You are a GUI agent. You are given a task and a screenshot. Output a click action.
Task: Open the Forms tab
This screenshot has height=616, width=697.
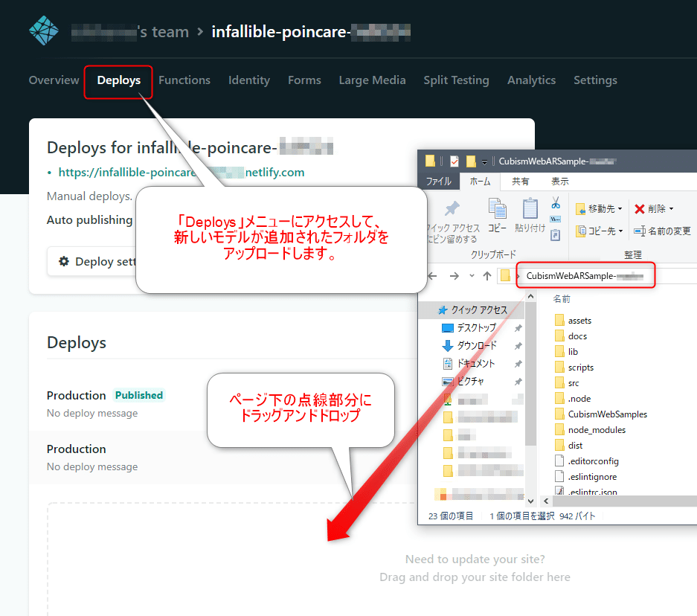click(x=304, y=80)
